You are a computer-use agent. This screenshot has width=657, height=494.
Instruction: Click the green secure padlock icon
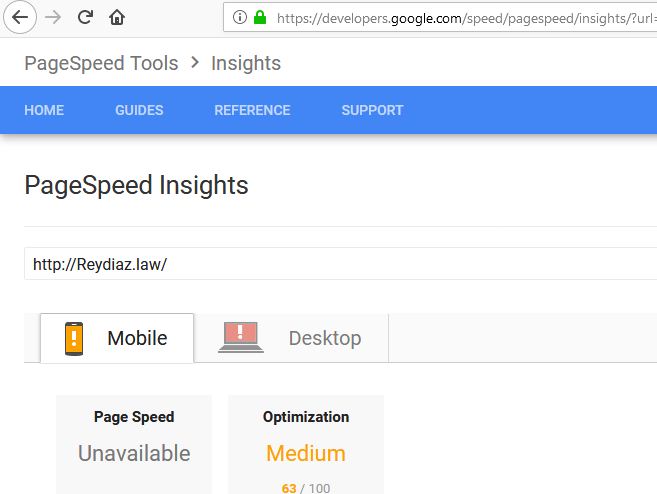[x=260, y=17]
